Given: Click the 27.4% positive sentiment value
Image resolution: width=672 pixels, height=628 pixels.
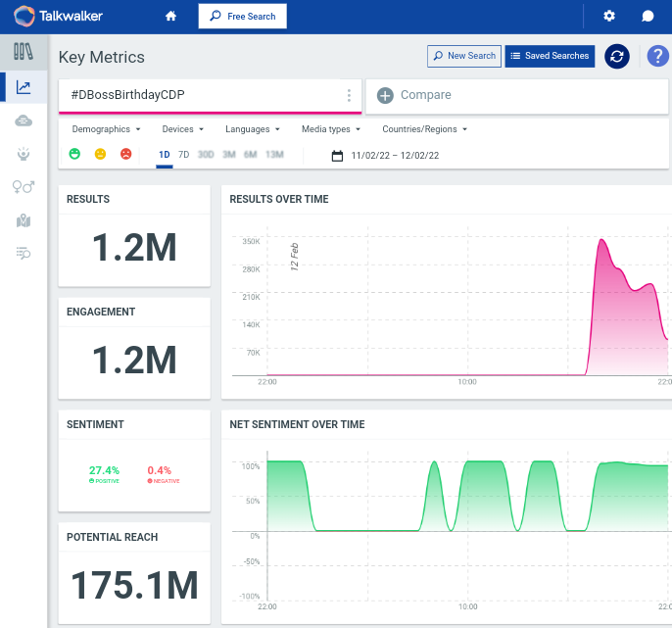Looking at the screenshot, I should click(x=104, y=470).
